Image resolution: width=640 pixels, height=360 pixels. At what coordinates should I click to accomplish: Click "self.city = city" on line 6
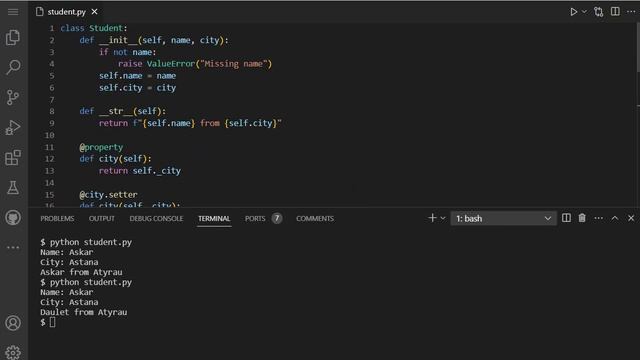(x=138, y=88)
